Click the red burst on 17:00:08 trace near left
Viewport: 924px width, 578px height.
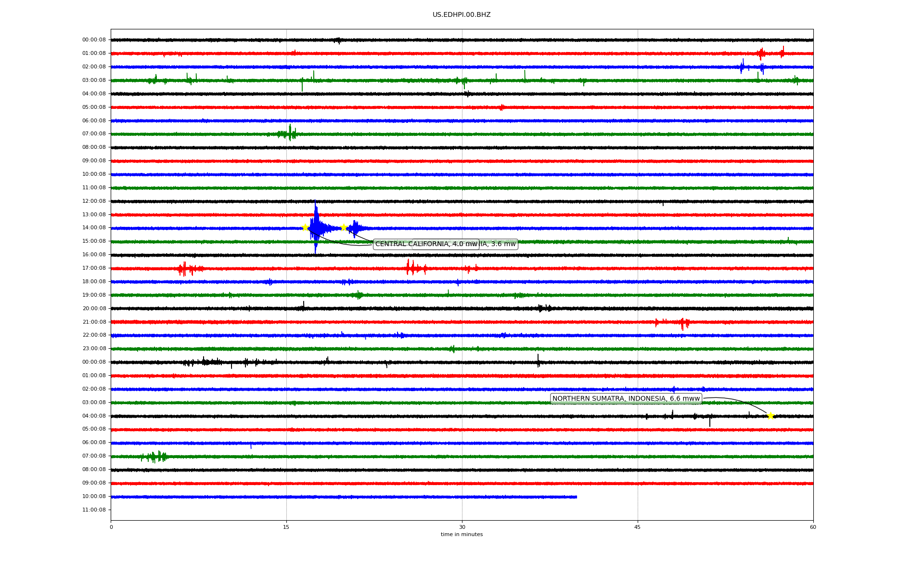185,268
